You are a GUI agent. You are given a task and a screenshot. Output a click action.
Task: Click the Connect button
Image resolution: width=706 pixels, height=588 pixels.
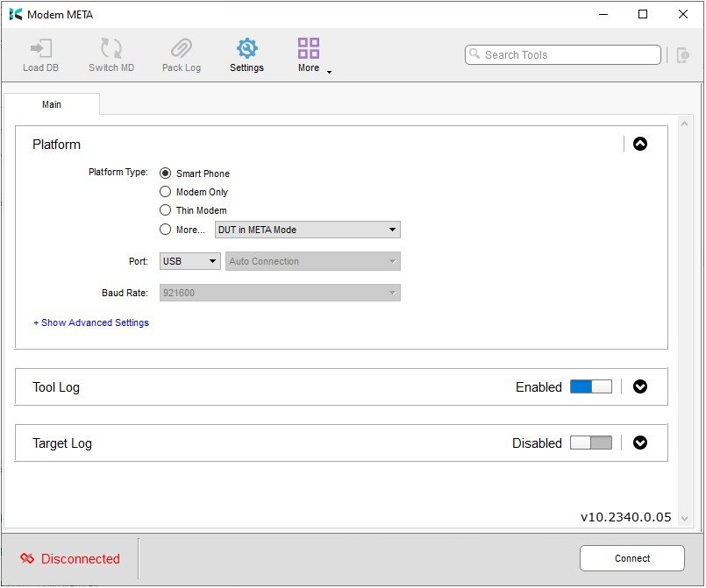[632, 558]
